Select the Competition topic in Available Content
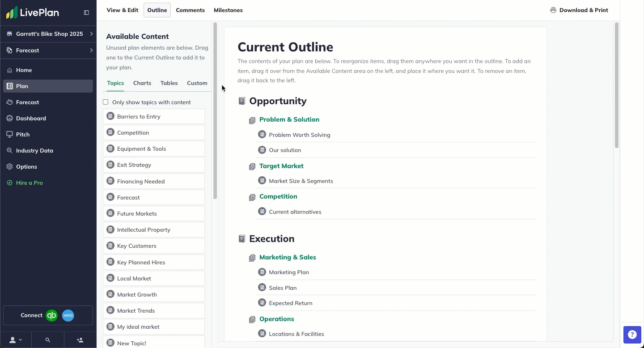The width and height of the screenshot is (644, 348). tap(154, 132)
